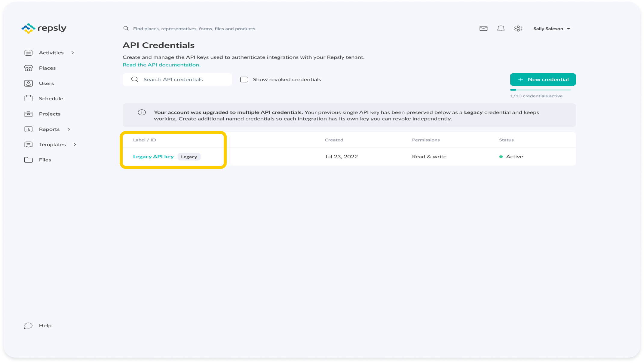The image size is (644, 363).
Task: Click the Created column header
Action: pos(334,140)
